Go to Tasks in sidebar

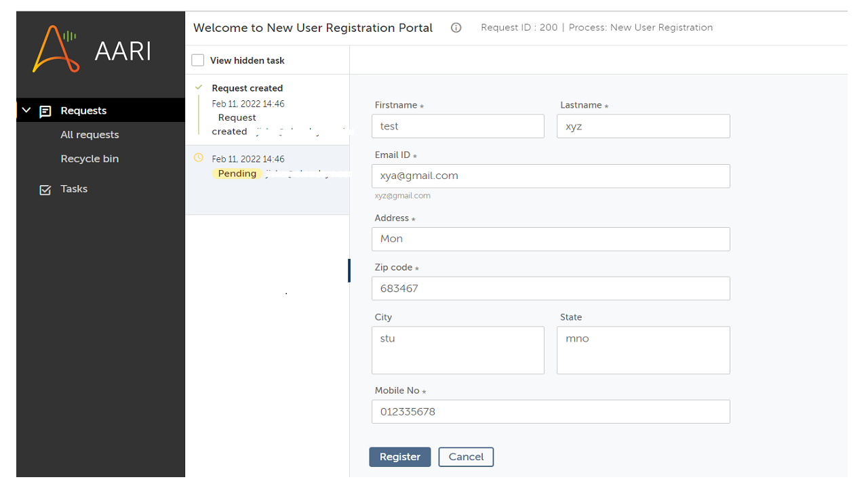pyautogui.click(x=74, y=189)
